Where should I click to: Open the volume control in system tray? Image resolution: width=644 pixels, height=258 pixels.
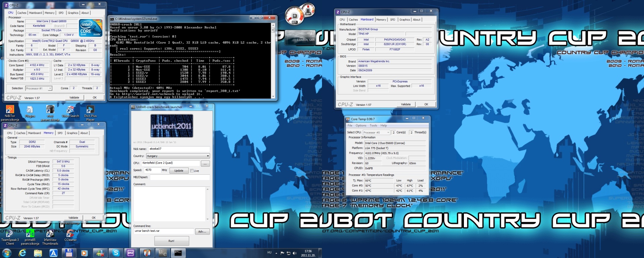294,253
